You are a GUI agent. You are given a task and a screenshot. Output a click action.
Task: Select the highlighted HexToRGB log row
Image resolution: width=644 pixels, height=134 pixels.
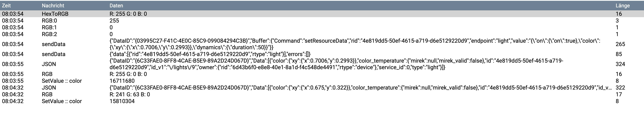pyautogui.click(x=55, y=14)
